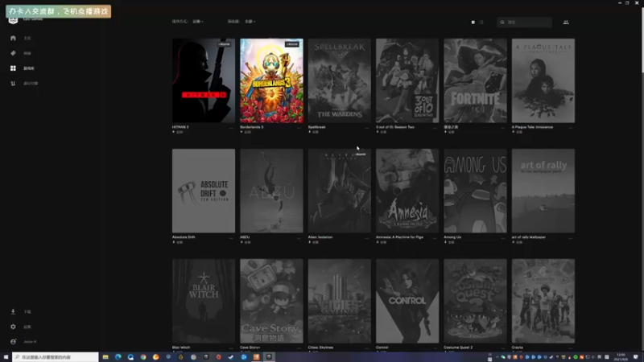Select the Library grid icon in sidebar
This screenshot has height=362, width=644.
click(x=13, y=68)
